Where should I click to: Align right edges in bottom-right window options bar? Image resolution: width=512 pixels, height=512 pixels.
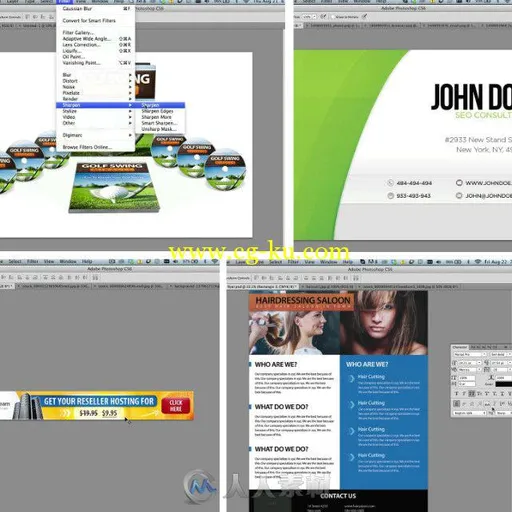[x=295, y=278]
